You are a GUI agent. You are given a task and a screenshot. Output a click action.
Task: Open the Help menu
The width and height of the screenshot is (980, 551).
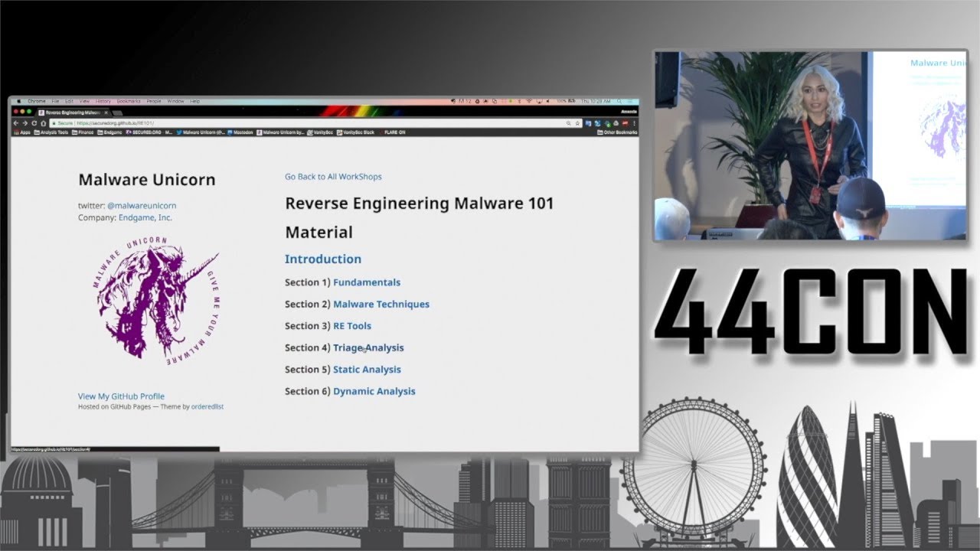click(x=194, y=101)
